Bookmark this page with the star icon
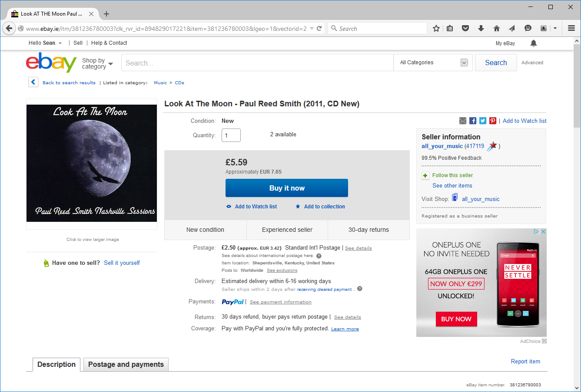 [x=436, y=28]
